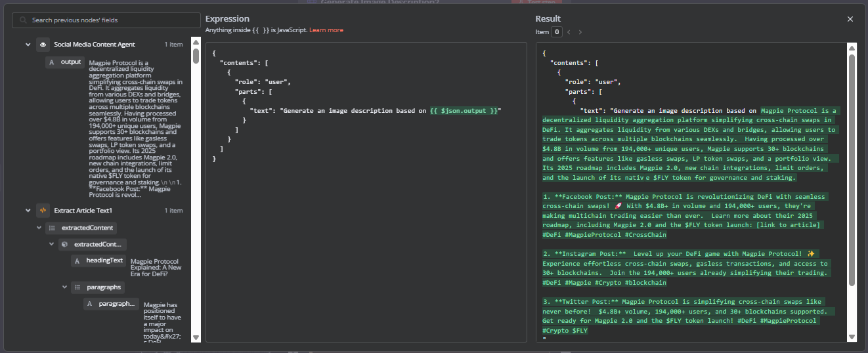The image size is (868, 353).
Task: Click the '1 item' count beside Extract Article Text1
Action: [x=173, y=211]
